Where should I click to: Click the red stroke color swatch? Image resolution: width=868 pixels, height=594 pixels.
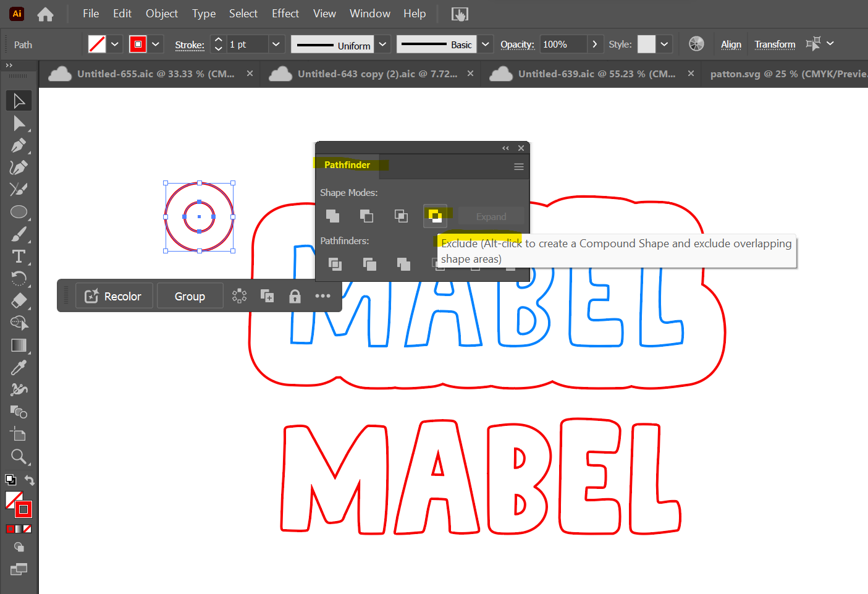point(138,45)
